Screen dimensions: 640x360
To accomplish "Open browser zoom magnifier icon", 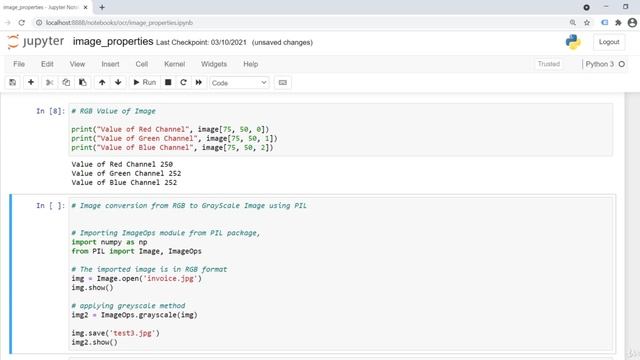I will pyautogui.click(x=573, y=23).
